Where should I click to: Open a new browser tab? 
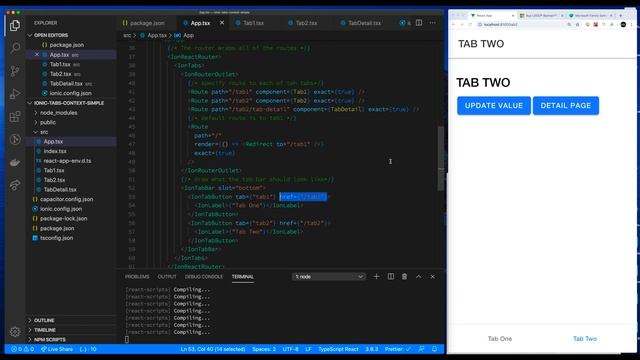pyautogui.click(x=620, y=15)
